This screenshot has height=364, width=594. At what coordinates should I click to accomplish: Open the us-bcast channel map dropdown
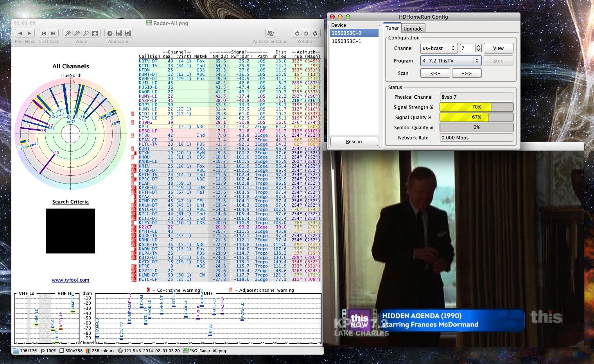click(x=439, y=48)
